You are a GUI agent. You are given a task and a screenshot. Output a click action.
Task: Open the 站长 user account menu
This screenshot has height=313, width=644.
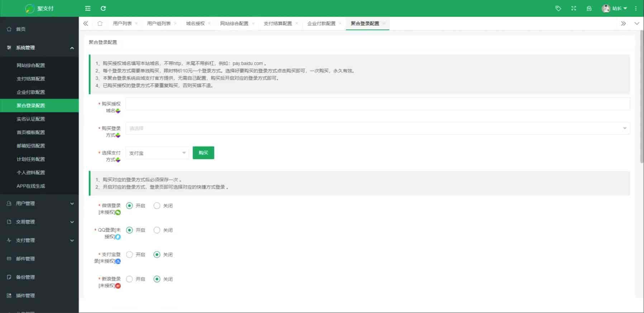point(615,8)
